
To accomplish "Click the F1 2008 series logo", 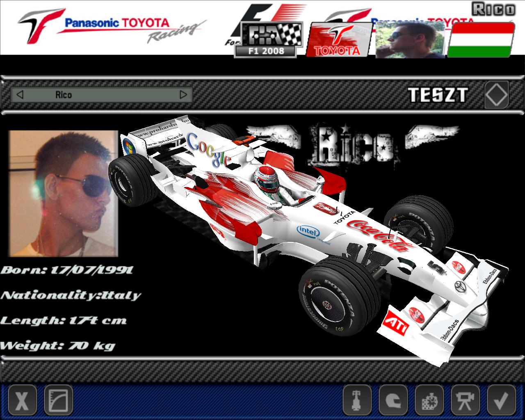I will (x=269, y=39).
